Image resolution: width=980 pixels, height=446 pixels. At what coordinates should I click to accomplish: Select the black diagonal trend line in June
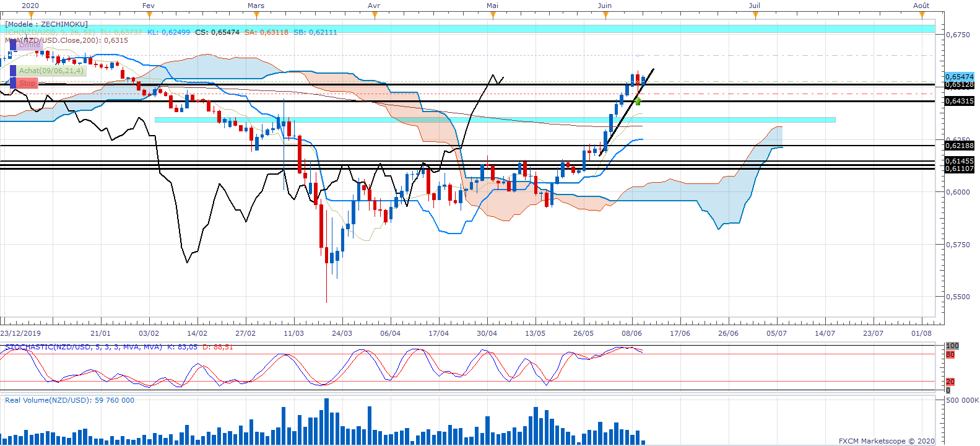click(627, 111)
